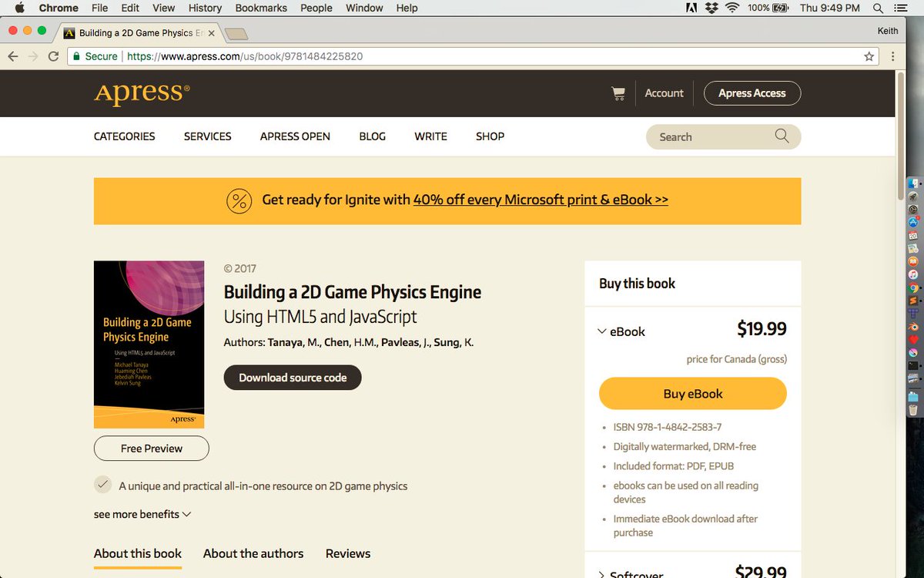924x578 pixels.
Task: Click Buy eBook button
Action: 693,394
